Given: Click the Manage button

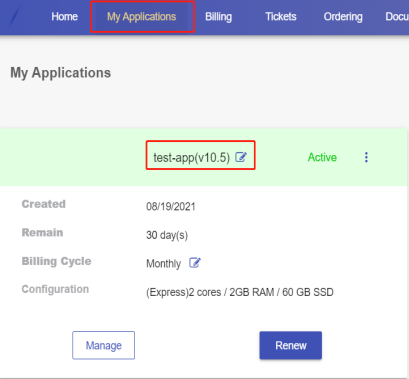Looking at the screenshot, I should click(104, 345).
